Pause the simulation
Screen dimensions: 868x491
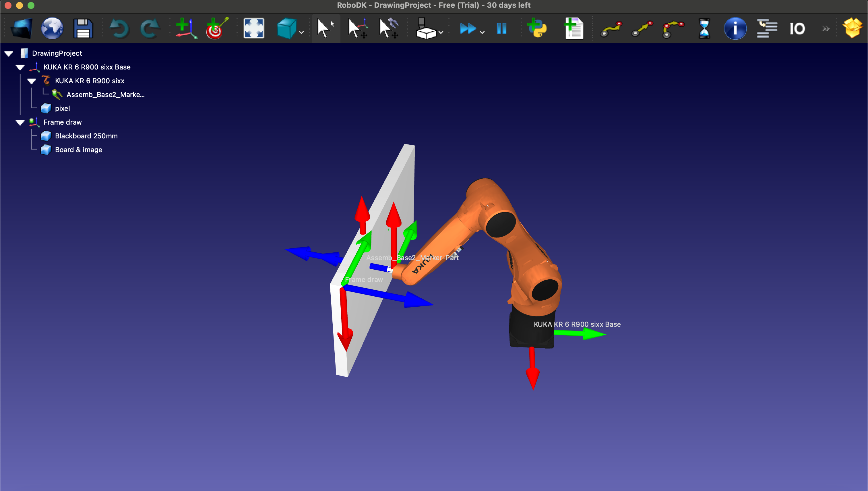501,28
